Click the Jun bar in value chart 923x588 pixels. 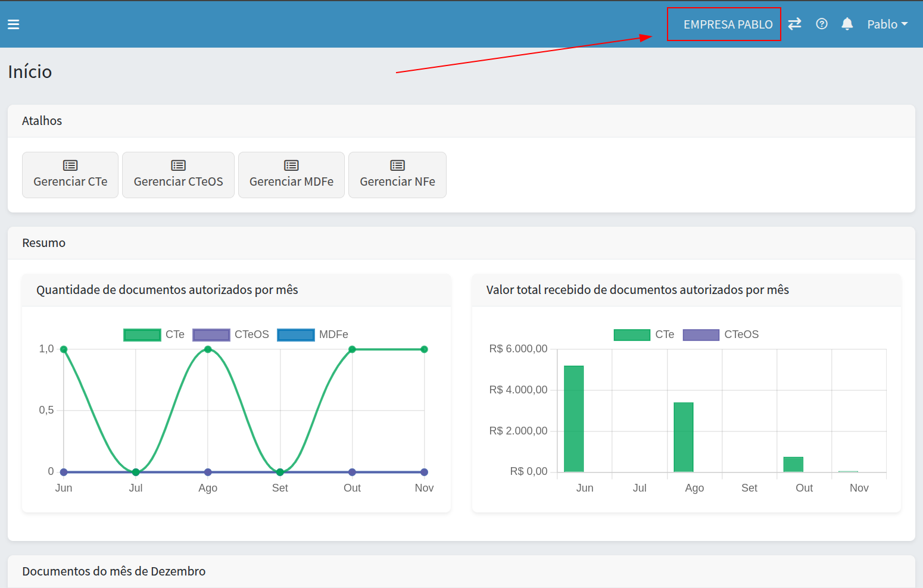[x=573, y=419]
